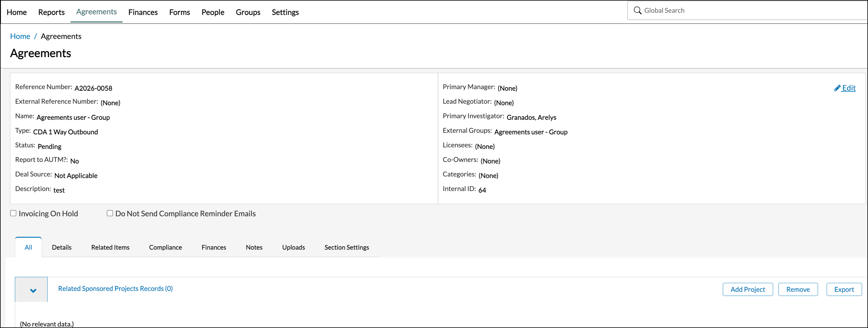This screenshot has width=868, height=328.
Task: Click the Add Project button
Action: [x=748, y=289]
